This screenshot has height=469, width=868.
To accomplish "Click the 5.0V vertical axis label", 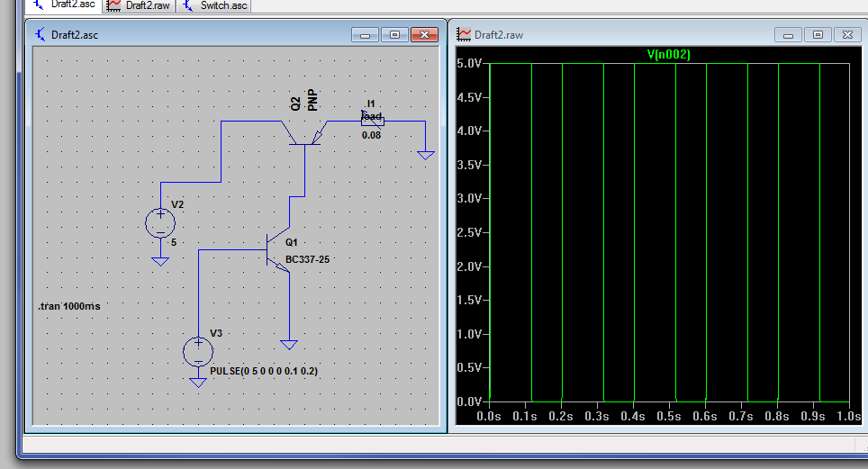I will 469,64.
